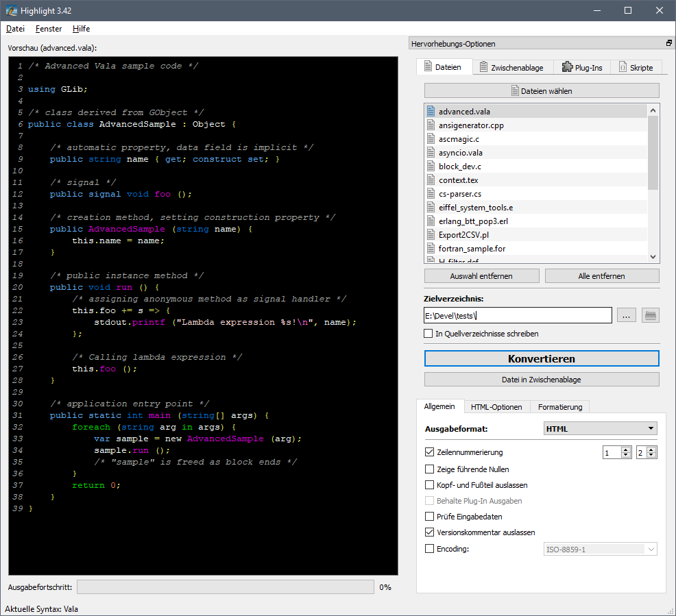Enable the Encoding checkbox
This screenshot has height=616, width=676.
[x=429, y=549]
